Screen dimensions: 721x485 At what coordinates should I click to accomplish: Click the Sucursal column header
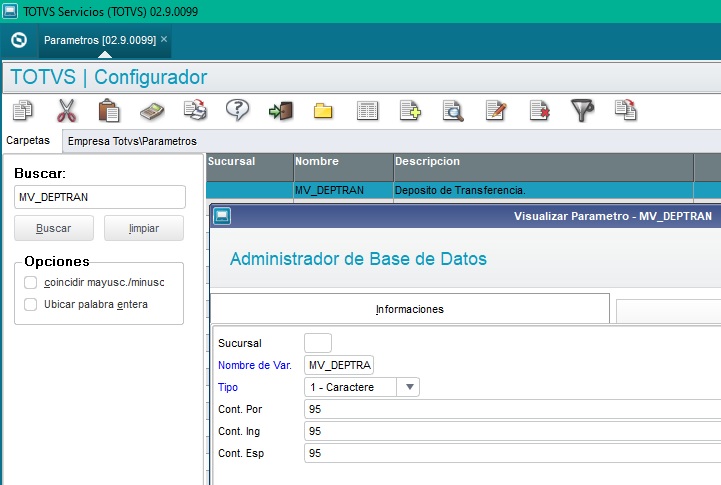250,167
